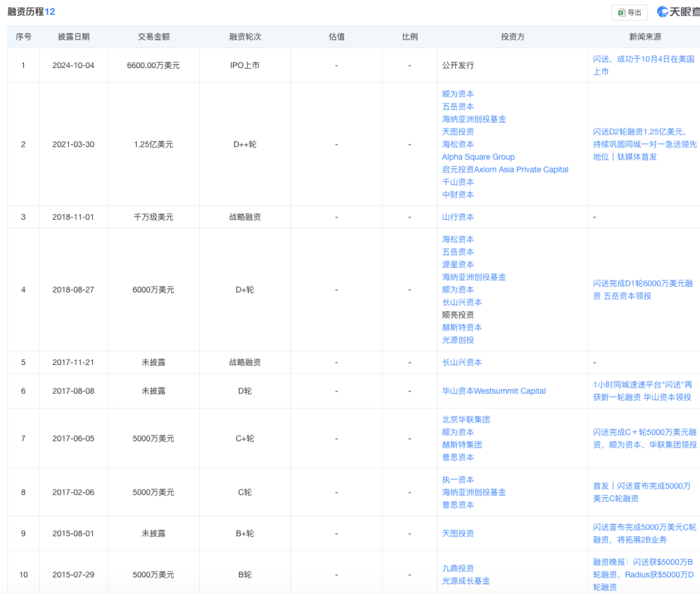Viewport: 700px width, 594px height.
Task: Open the 华山资本Westsummit Capital link
Action: click(494, 391)
